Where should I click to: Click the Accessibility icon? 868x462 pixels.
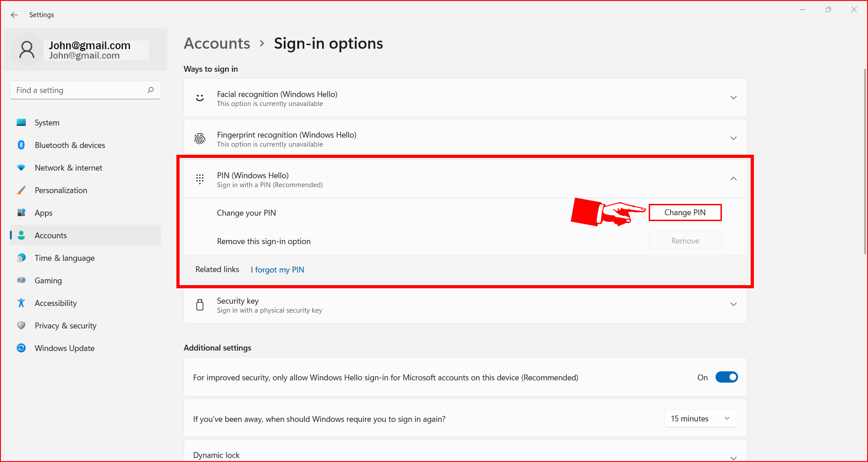point(21,303)
